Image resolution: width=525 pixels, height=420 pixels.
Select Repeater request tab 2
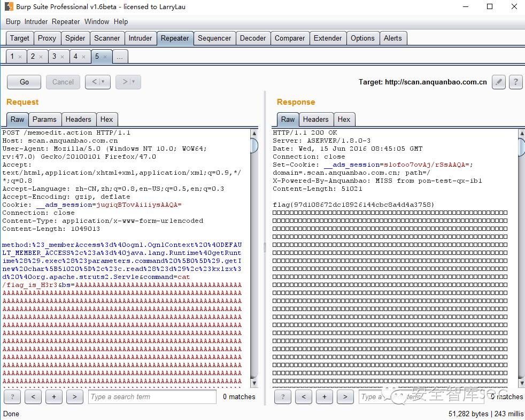pos(33,57)
